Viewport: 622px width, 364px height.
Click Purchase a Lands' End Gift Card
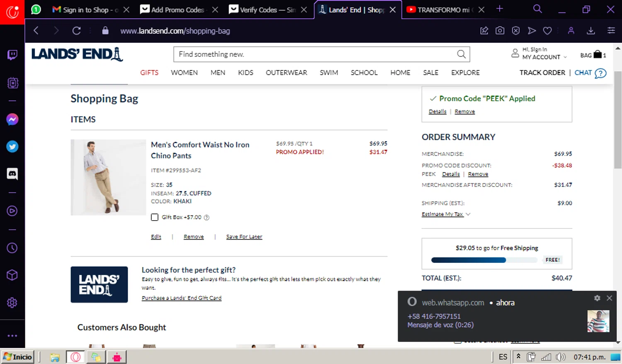182,298
